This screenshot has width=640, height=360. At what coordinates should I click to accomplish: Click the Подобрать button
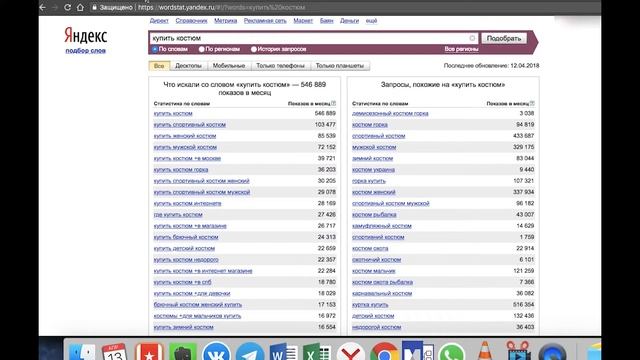click(504, 38)
